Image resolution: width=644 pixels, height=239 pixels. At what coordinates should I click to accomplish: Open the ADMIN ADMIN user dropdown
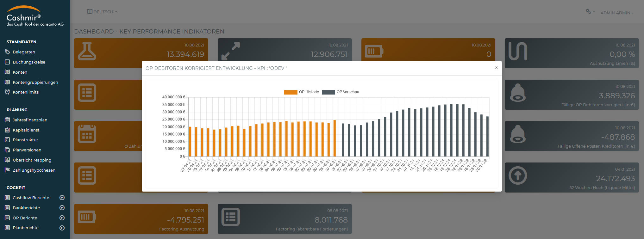click(617, 13)
